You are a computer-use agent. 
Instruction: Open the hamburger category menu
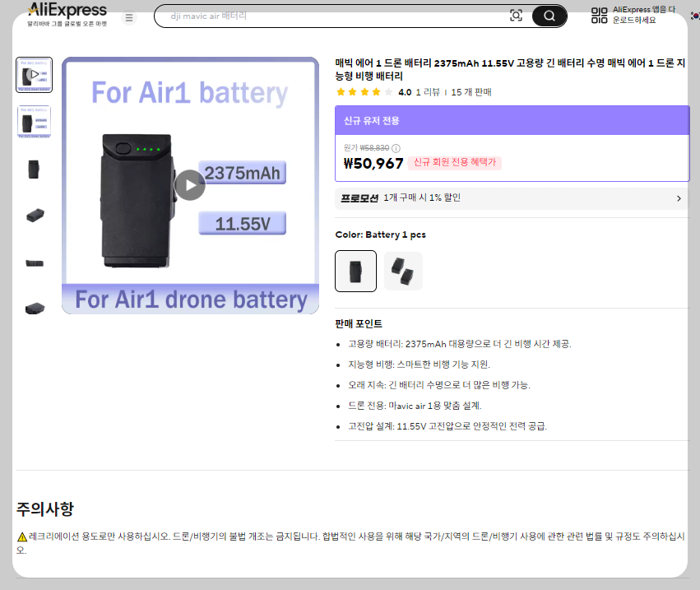[x=129, y=18]
